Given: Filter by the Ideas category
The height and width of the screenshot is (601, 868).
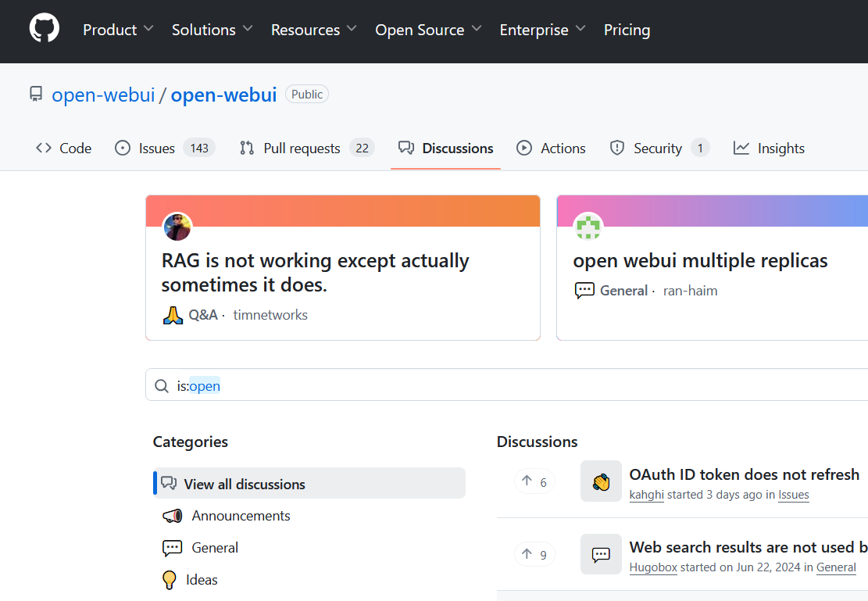Looking at the screenshot, I should 202,580.
